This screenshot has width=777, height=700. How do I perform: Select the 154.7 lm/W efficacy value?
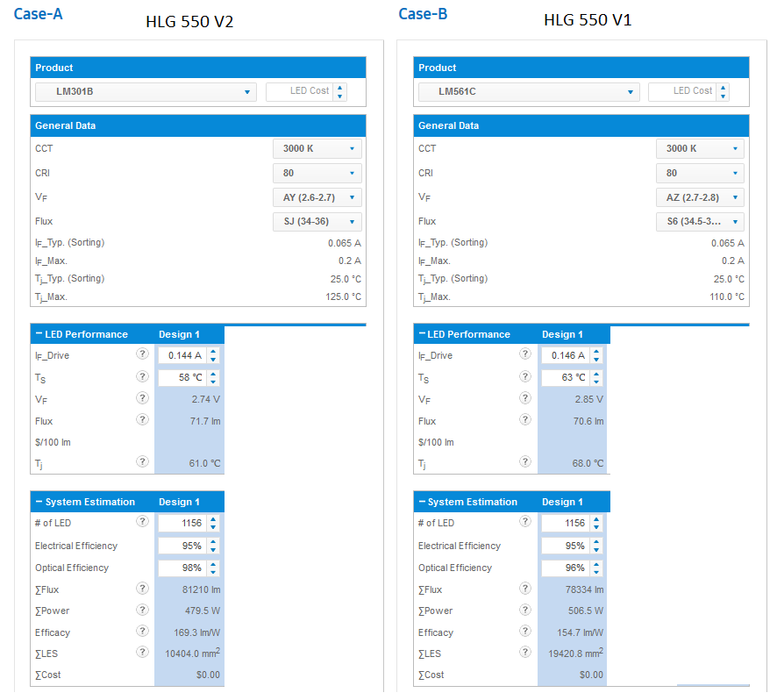580,632
